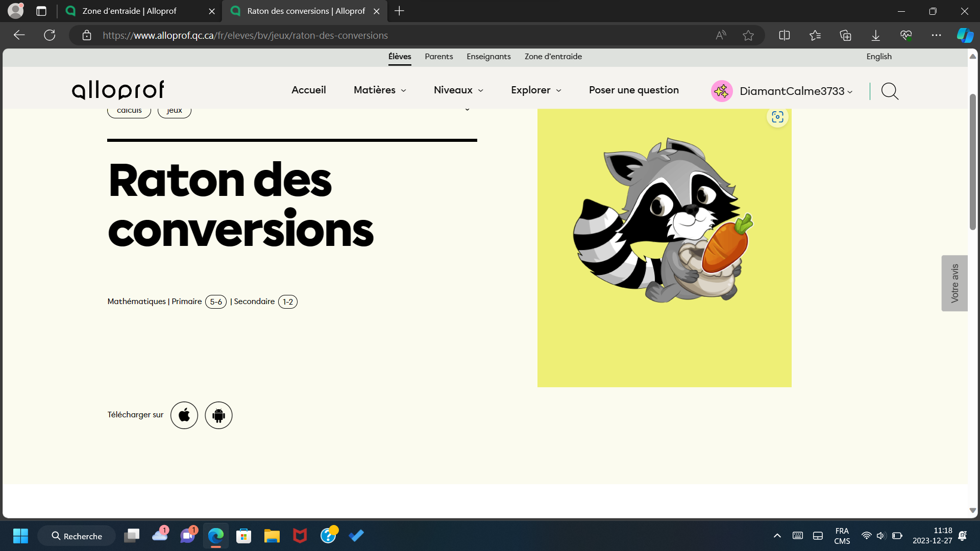Open the Votre avis feedback panel

(954, 283)
